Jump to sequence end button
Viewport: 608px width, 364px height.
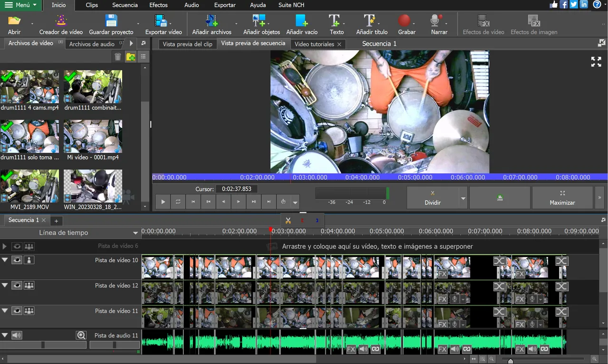[x=269, y=202]
